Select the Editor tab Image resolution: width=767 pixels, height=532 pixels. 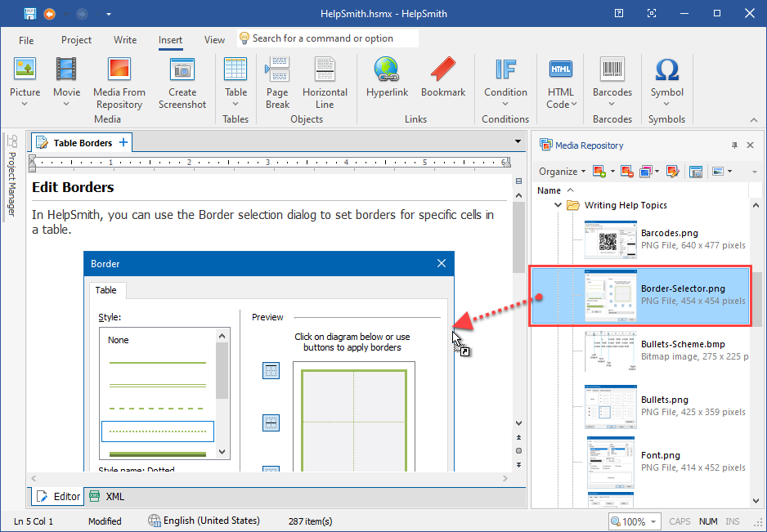tap(58, 497)
